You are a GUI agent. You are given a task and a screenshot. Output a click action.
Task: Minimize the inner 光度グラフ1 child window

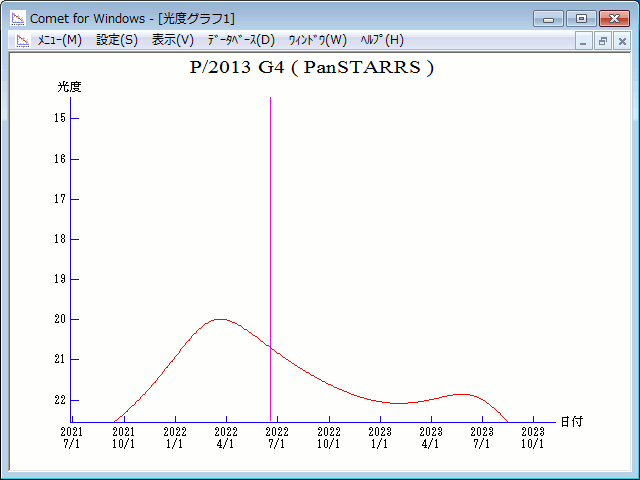coord(585,41)
